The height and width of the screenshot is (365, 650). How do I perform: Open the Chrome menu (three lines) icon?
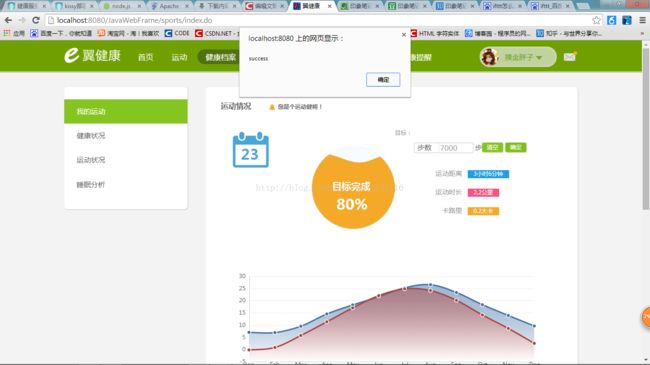click(x=642, y=20)
